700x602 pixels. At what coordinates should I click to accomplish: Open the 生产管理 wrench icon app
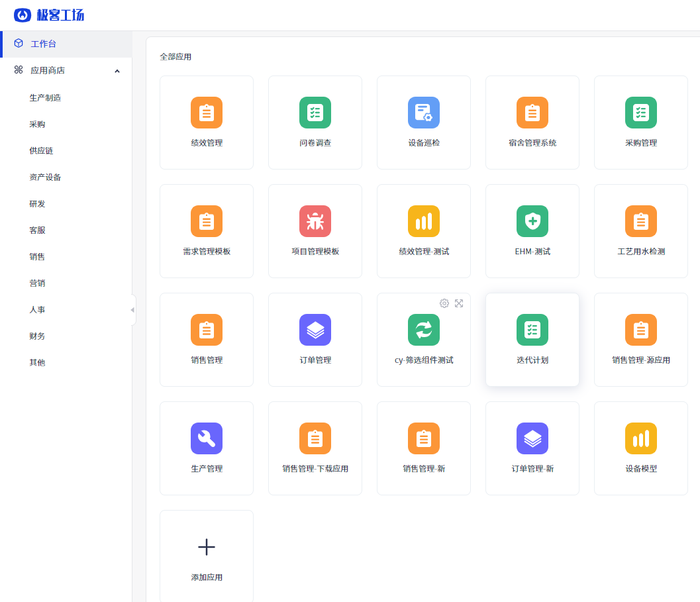pyautogui.click(x=207, y=438)
